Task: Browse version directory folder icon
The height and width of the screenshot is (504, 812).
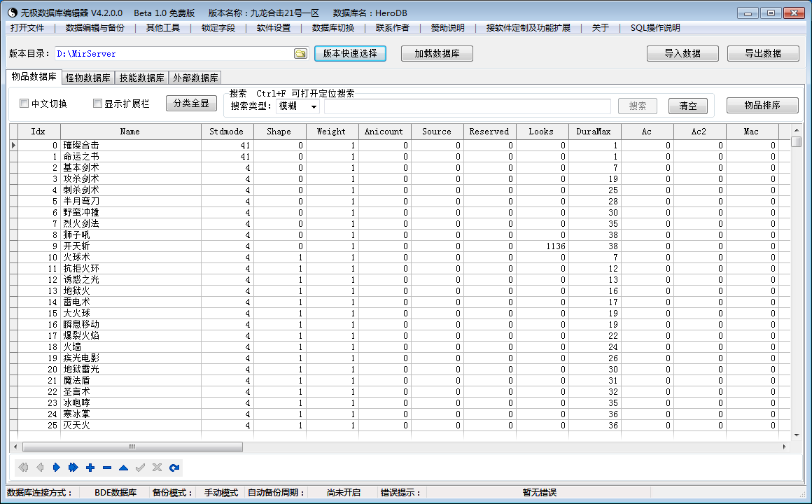Action: pos(300,53)
